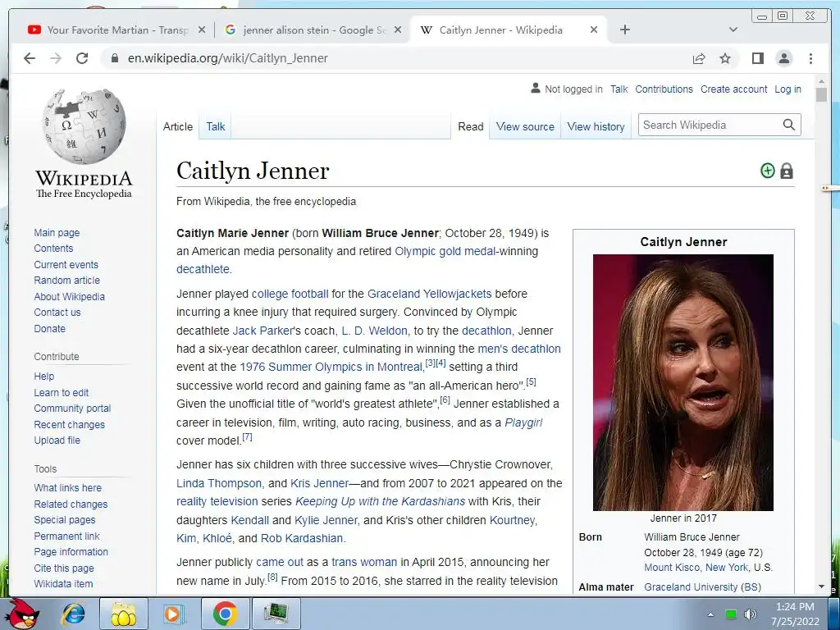The height and width of the screenshot is (630, 840).
Task: Click the Not logged in user icon
Action: tap(535, 89)
